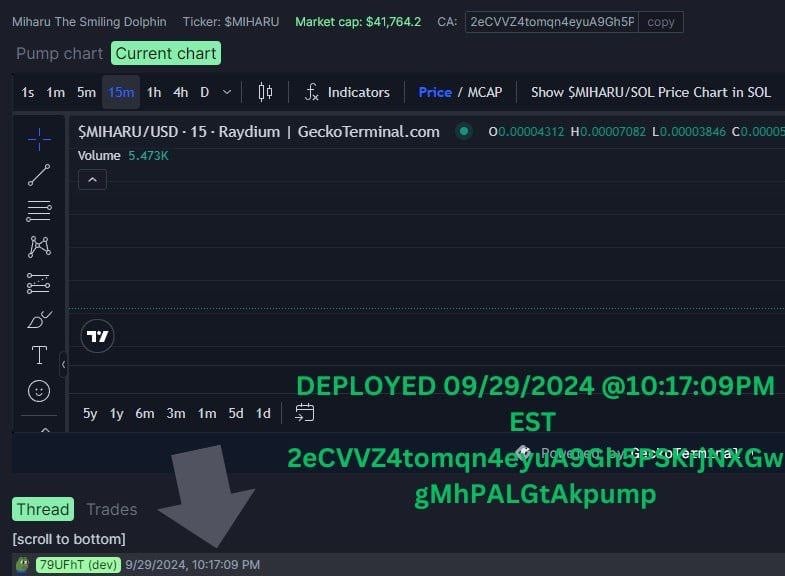The height and width of the screenshot is (576, 785).
Task: Click Market cap $41,764.2 text
Action: tap(358, 22)
